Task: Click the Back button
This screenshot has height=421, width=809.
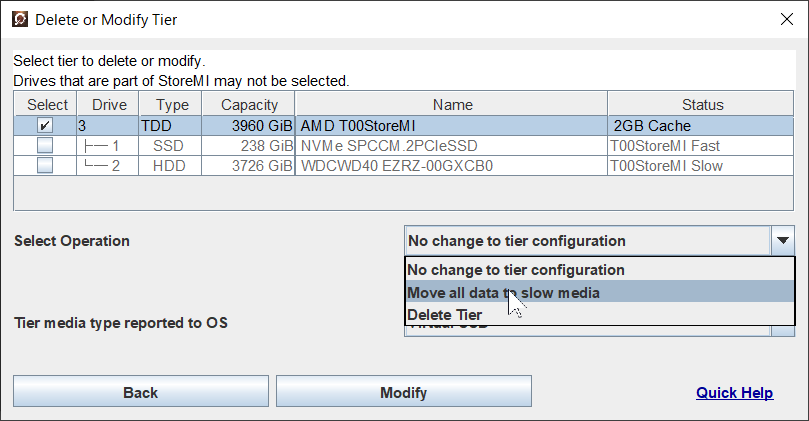Action: coord(141,392)
